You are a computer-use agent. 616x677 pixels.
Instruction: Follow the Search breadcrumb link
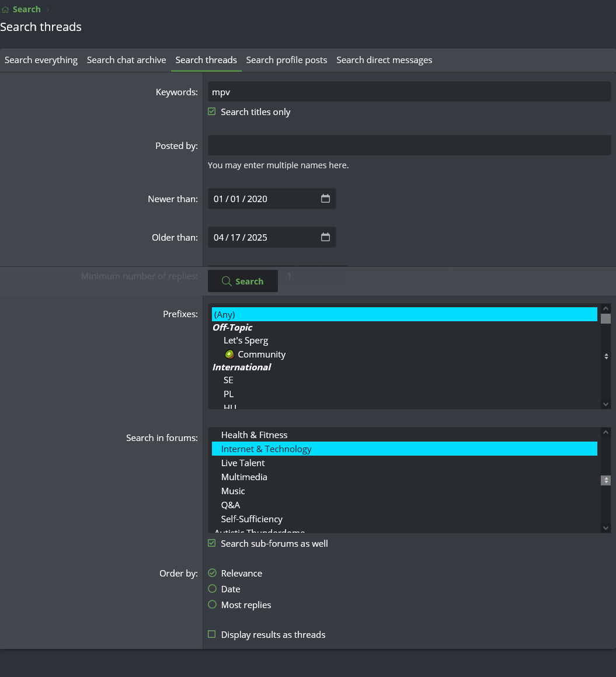click(x=27, y=9)
